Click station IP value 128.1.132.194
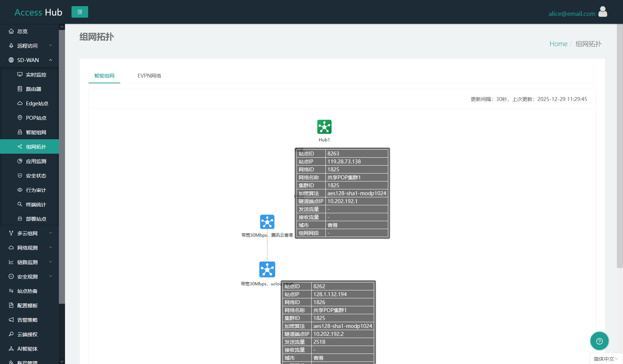 point(330,294)
